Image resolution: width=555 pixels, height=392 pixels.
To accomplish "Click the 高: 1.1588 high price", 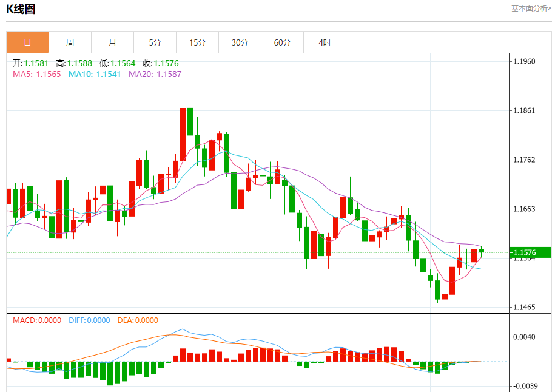I will (x=74, y=63).
